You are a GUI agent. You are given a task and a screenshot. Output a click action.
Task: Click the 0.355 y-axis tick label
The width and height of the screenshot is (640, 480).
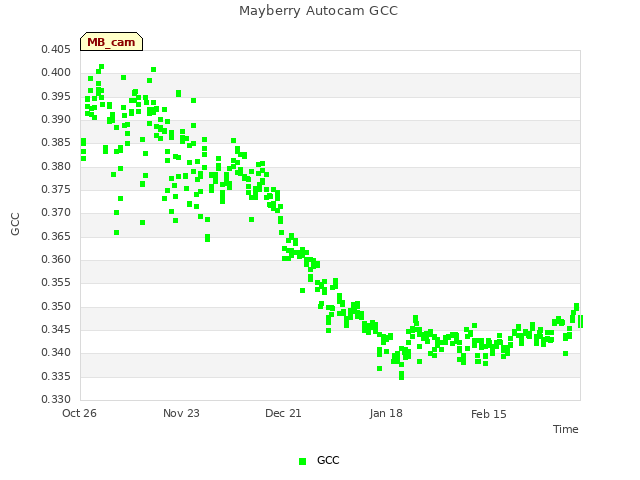[x=56, y=283]
